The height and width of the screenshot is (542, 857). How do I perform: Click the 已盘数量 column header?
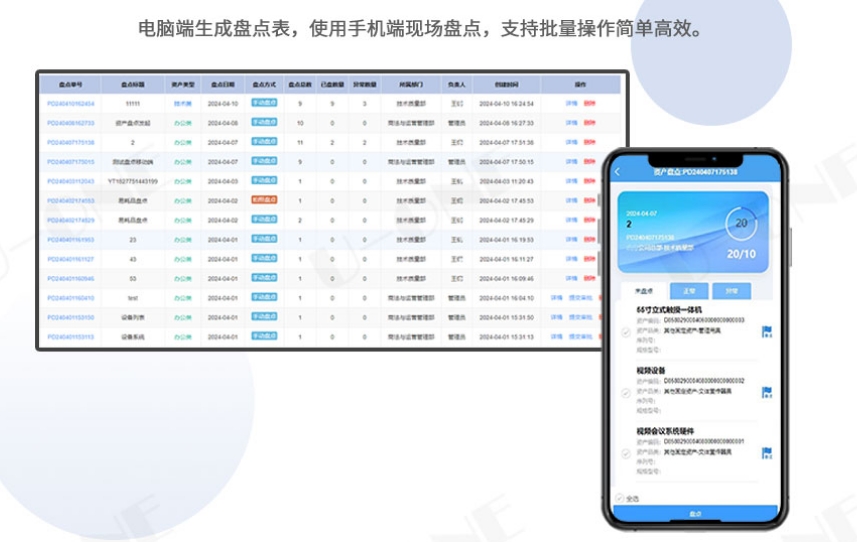332,85
